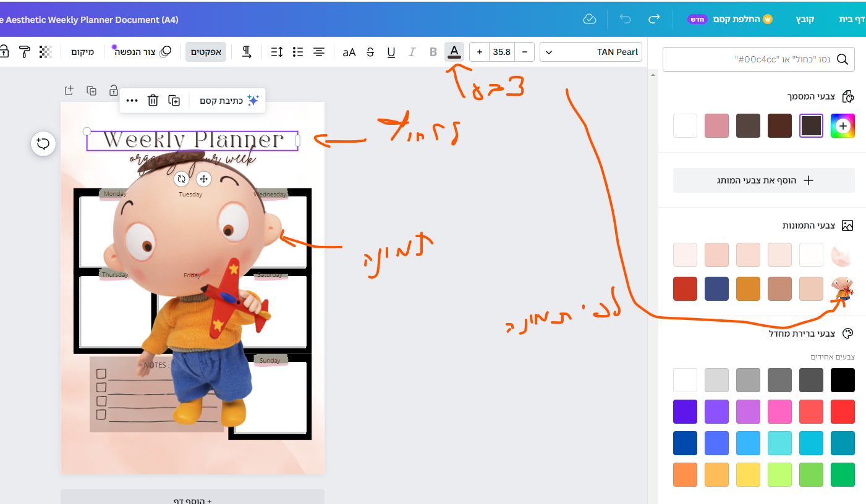This screenshot has height=504, width=866.
Task: Pick the lime green swatch in default colors
Action: coord(779,475)
